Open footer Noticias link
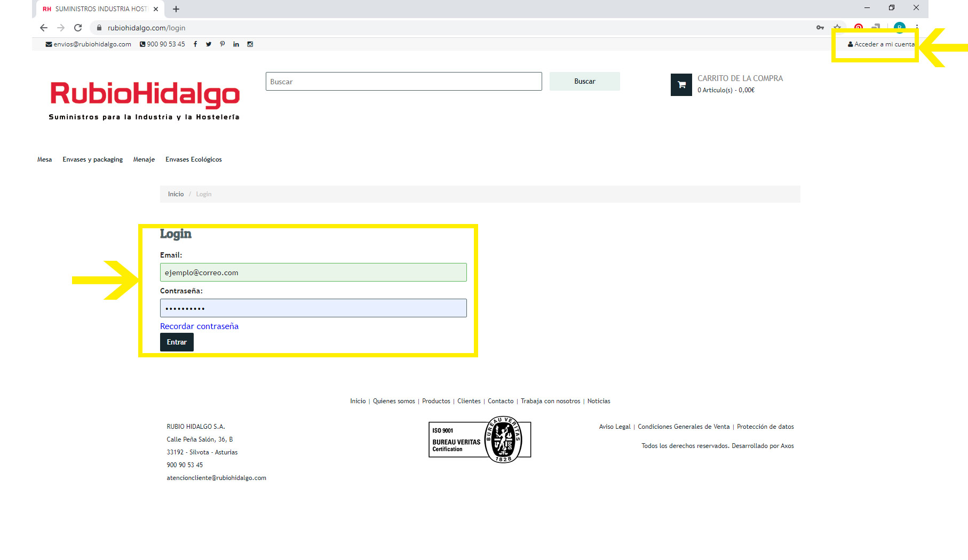 click(x=599, y=401)
